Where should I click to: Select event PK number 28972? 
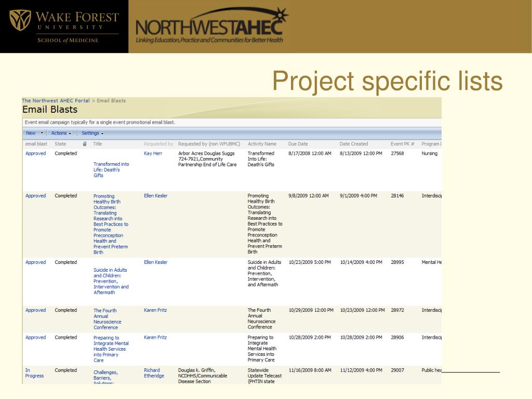(x=397, y=310)
